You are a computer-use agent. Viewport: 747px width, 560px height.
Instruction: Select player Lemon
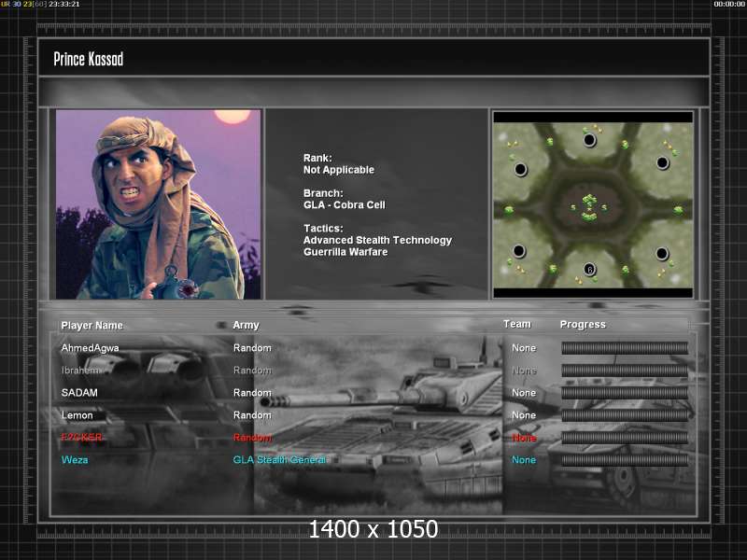coord(77,415)
